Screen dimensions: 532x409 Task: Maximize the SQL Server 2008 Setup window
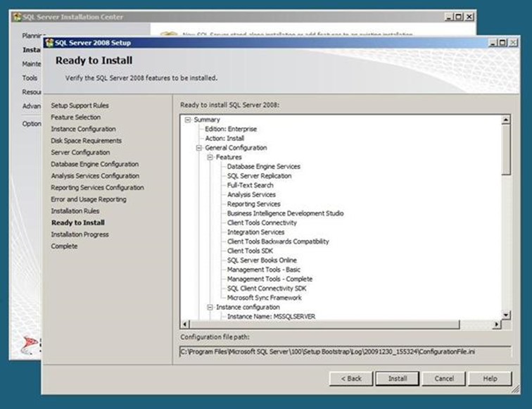point(503,43)
